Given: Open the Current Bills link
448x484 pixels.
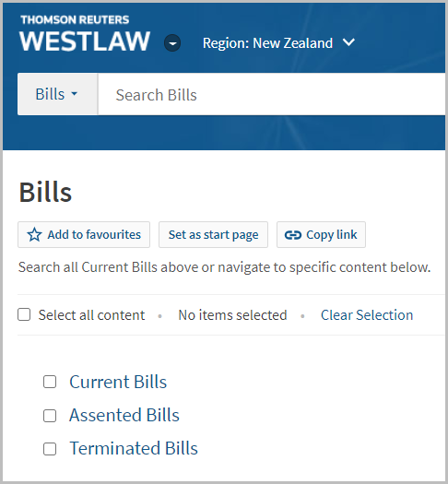Looking at the screenshot, I should (118, 382).
